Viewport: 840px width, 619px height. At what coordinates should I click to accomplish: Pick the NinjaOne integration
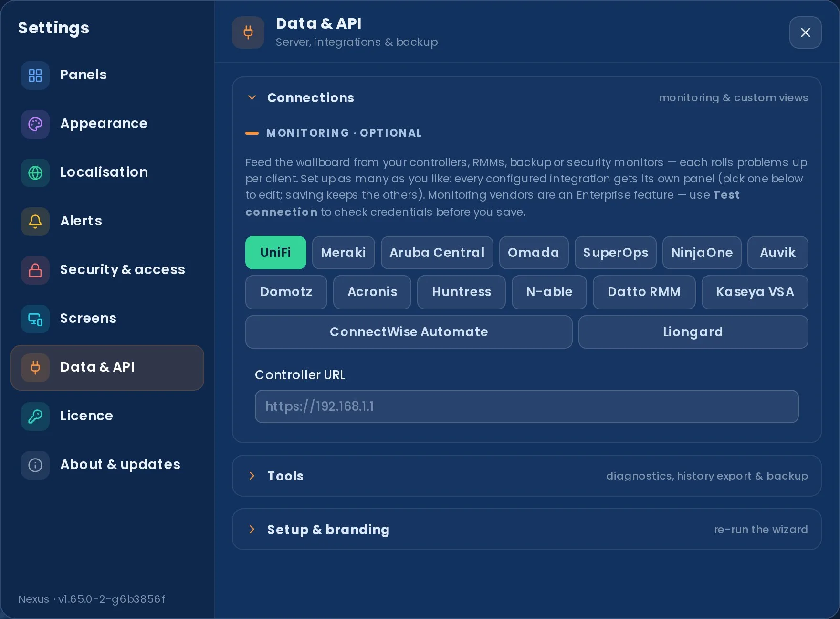click(x=702, y=253)
